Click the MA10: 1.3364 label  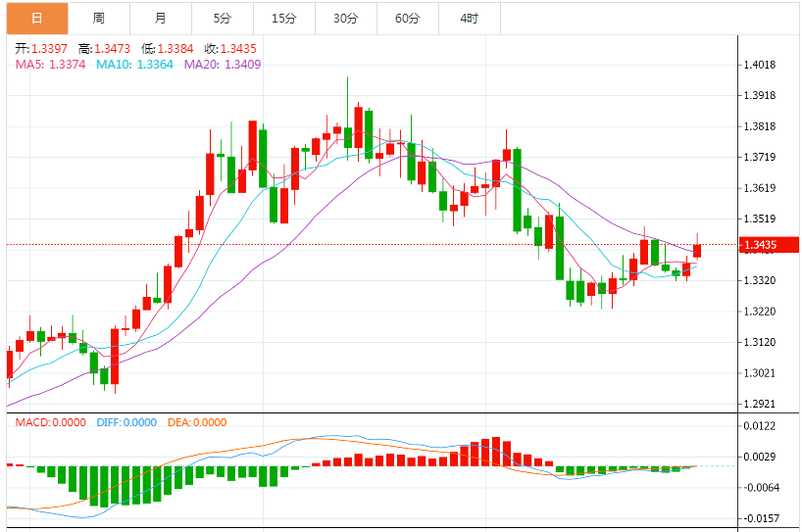tap(135, 65)
